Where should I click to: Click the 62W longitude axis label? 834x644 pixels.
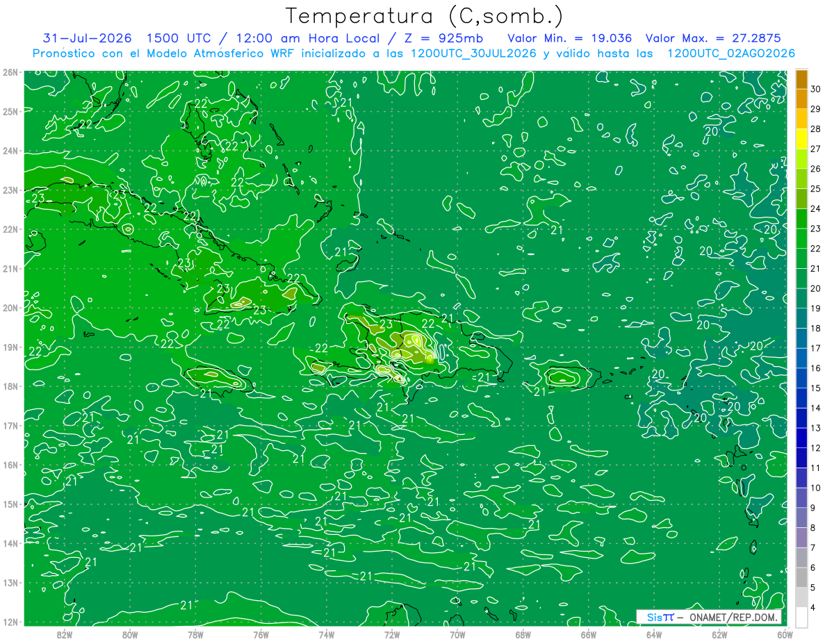[x=719, y=634]
